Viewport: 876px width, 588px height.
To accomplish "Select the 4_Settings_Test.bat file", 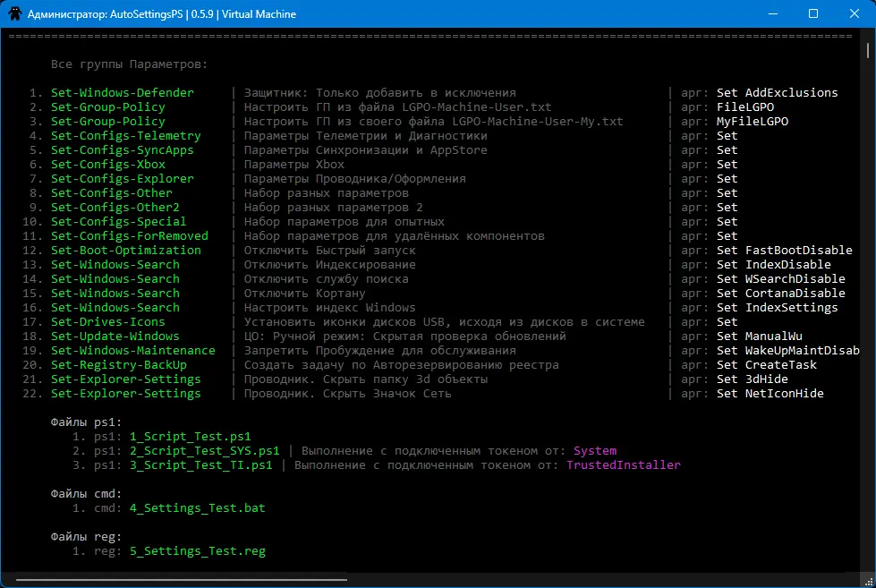I will pos(197,508).
